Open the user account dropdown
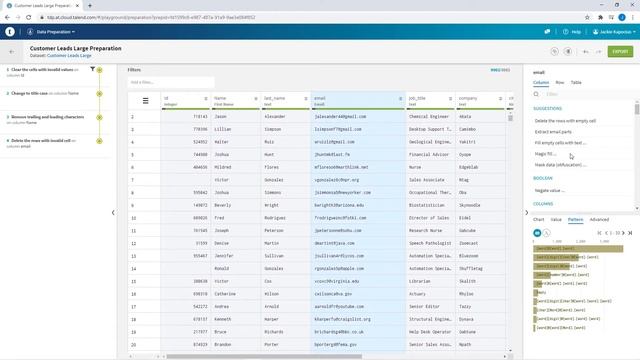640x360 pixels. (614, 32)
